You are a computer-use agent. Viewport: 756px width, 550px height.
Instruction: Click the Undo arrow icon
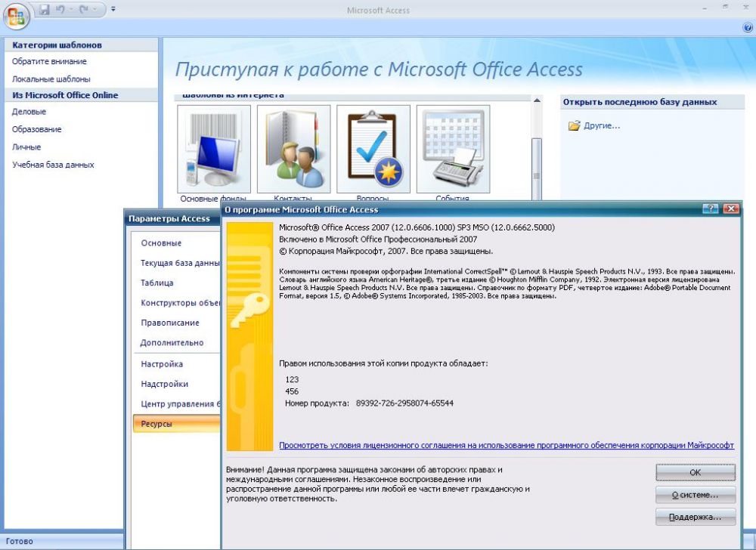tap(60, 10)
